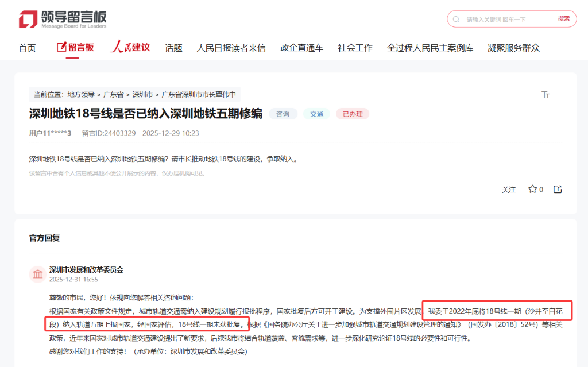Click the share icon beside the star
This screenshot has width=588, height=367.
[558, 190]
